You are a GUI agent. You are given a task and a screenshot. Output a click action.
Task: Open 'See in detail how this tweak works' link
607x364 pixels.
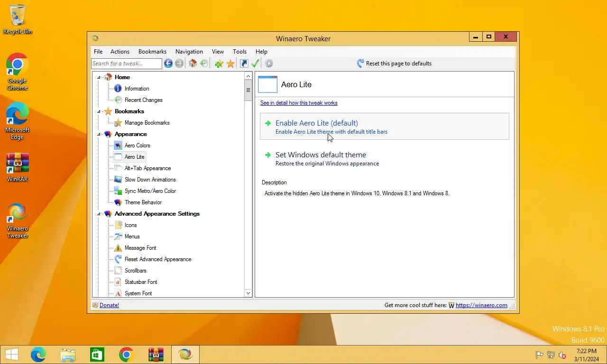pyautogui.click(x=299, y=103)
